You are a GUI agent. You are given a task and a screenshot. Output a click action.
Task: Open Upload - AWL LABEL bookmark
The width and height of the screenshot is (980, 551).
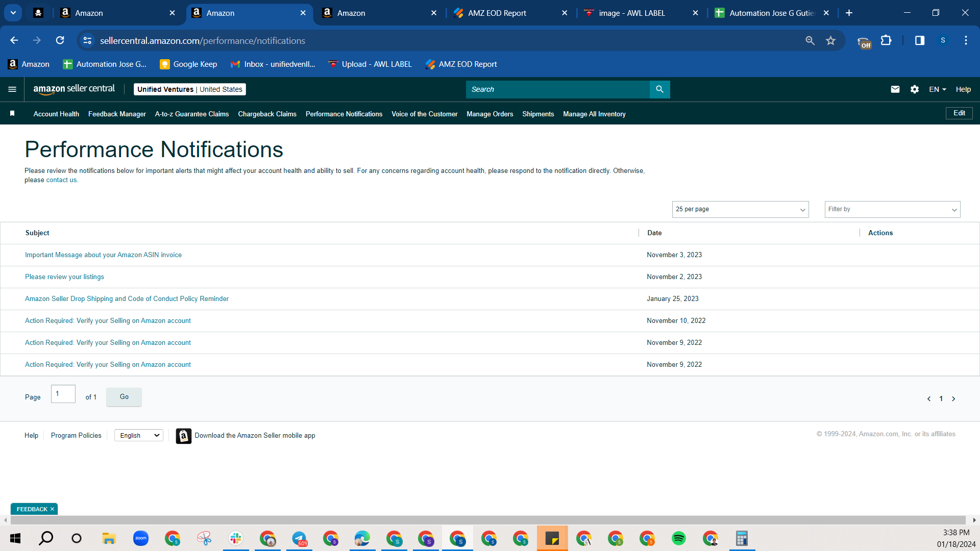(370, 64)
